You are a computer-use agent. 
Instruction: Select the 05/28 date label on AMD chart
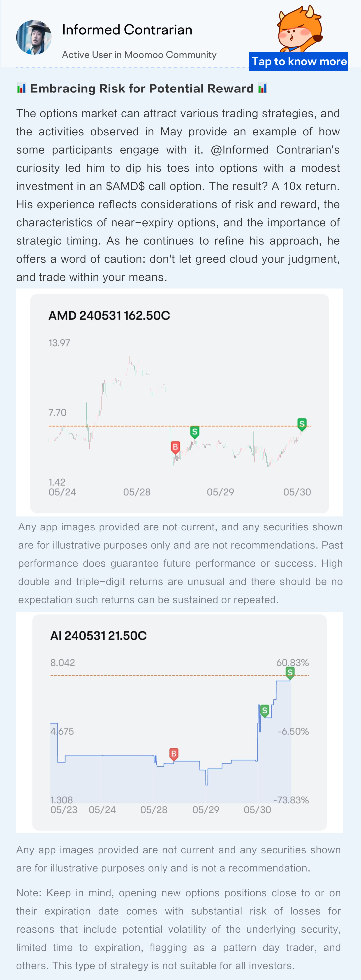pos(137,492)
